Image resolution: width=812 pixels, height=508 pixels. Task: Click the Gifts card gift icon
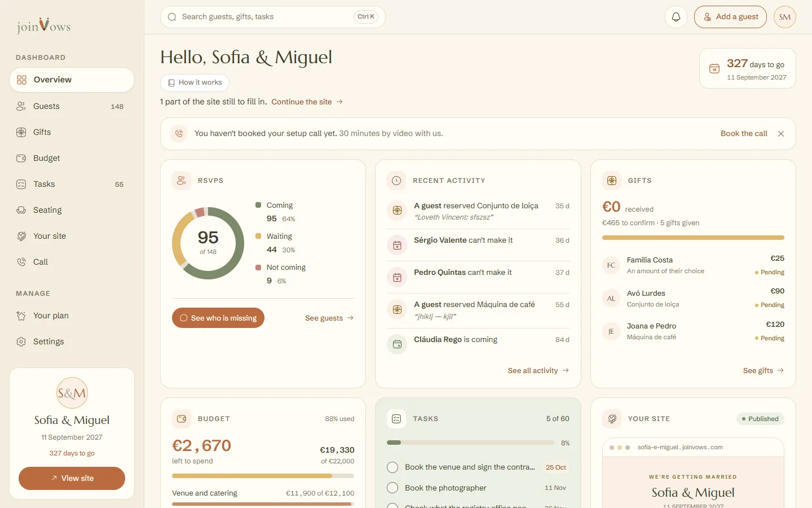coord(612,181)
